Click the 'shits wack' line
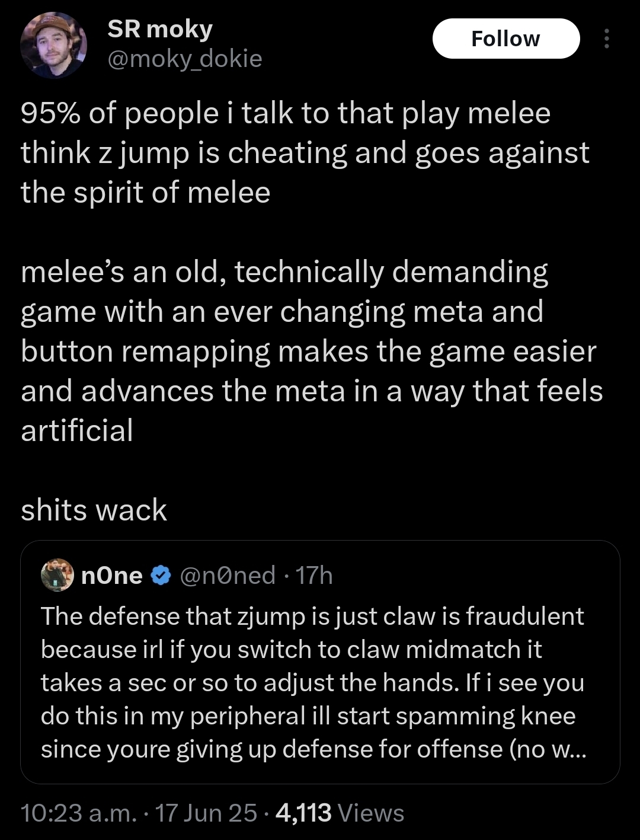 [x=94, y=510]
